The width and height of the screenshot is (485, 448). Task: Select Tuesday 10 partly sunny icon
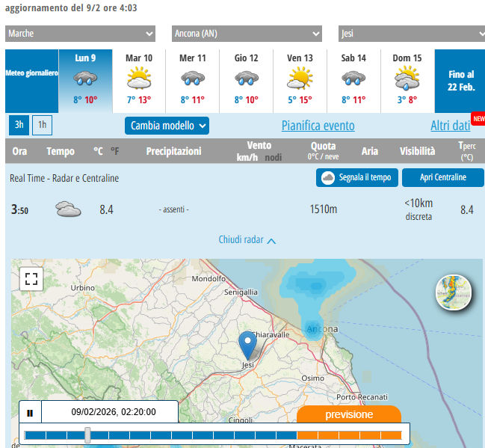pos(139,78)
